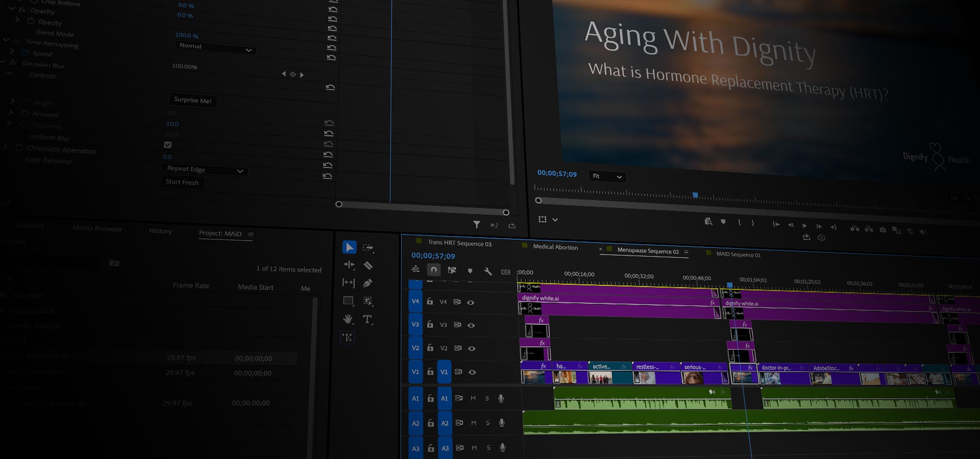
Task: Select the Hand tool
Action: click(x=348, y=319)
